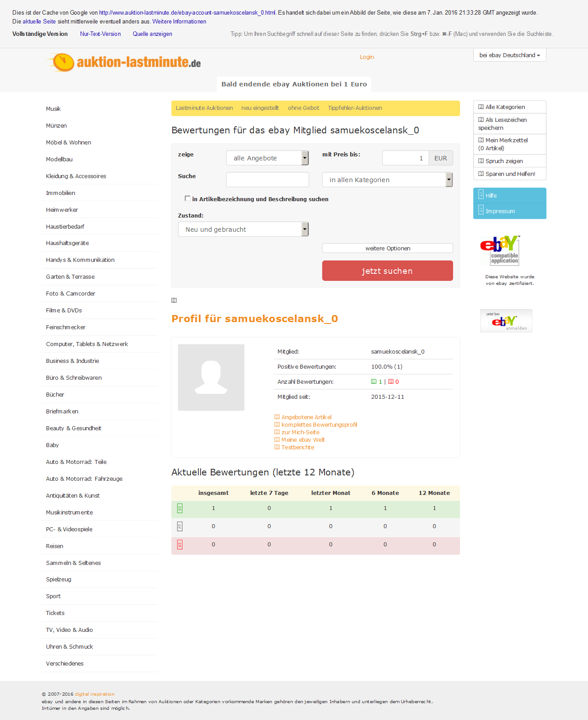Click the small icon above Profil heading

[174, 300]
